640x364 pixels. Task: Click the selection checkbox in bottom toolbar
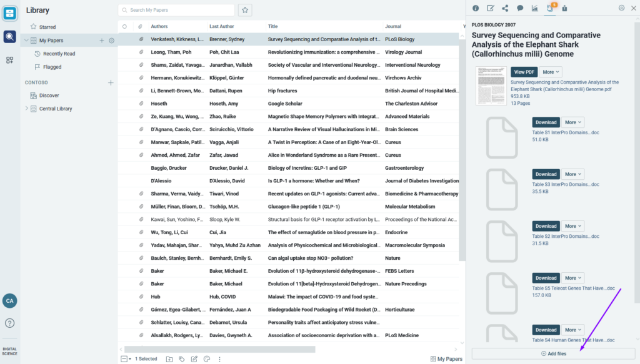coord(124,359)
